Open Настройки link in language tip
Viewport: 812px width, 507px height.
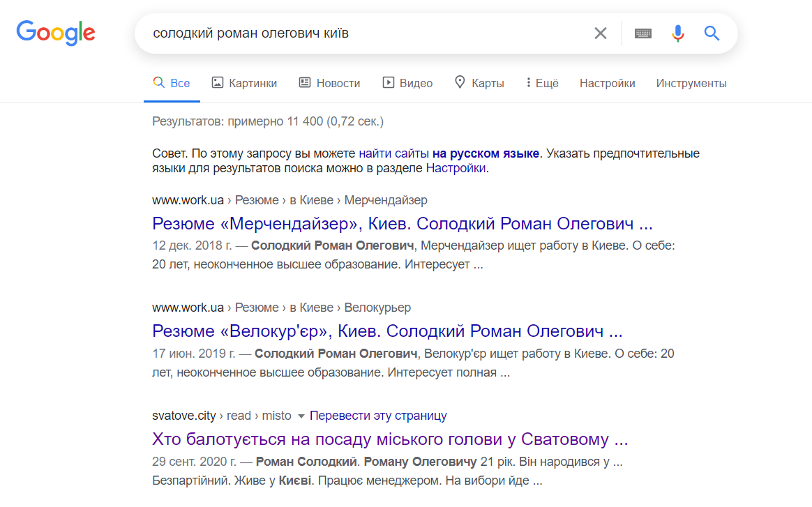tap(456, 168)
